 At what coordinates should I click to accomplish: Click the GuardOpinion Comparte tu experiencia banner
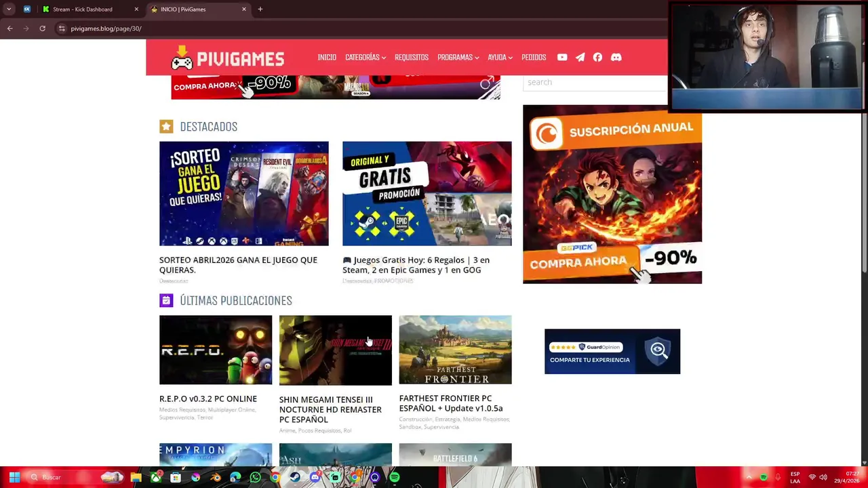pos(612,351)
